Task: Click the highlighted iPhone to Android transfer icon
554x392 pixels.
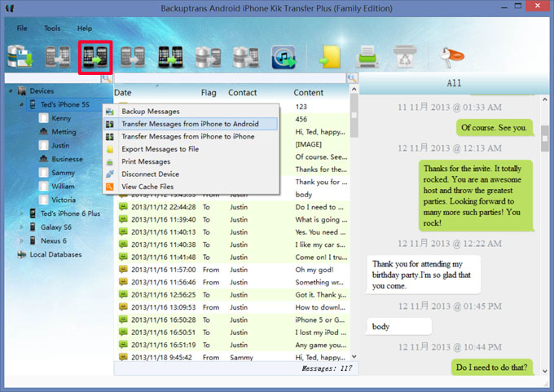Action: (x=95, y=57)
